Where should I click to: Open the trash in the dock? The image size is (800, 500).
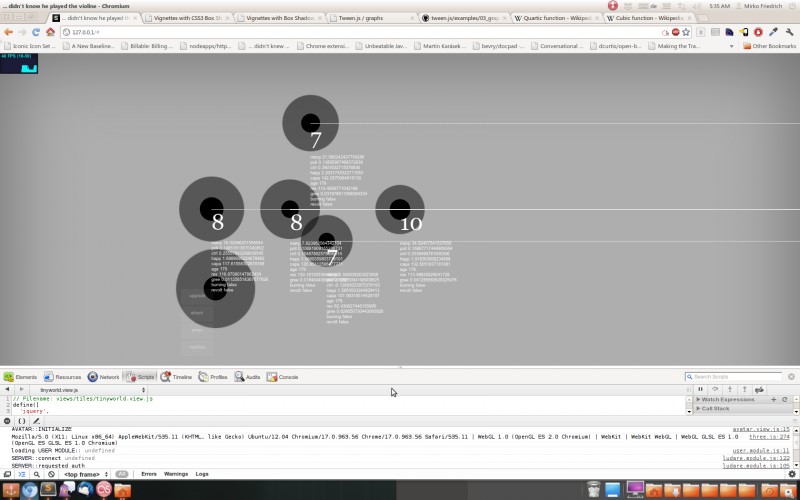(x=594, y=490)
